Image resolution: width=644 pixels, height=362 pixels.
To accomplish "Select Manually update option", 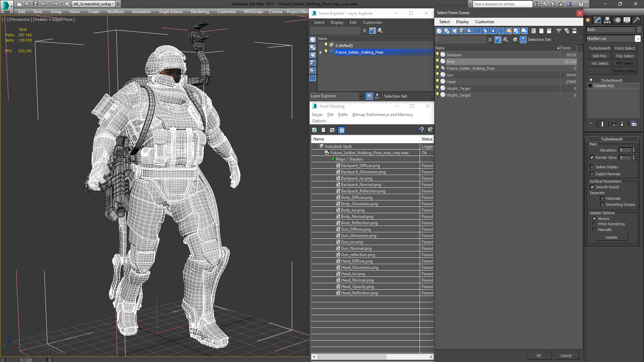I will pyautogui.click(x=594, y=230).
